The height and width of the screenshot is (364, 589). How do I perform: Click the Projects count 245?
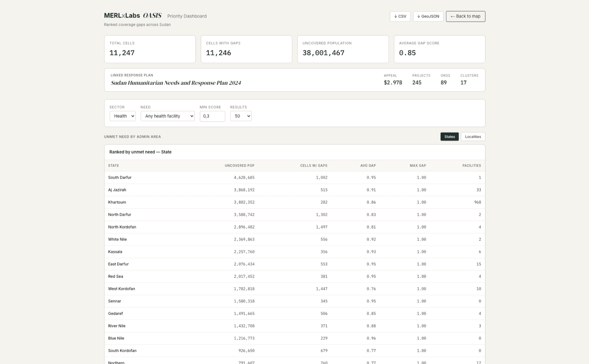(417, 83)
